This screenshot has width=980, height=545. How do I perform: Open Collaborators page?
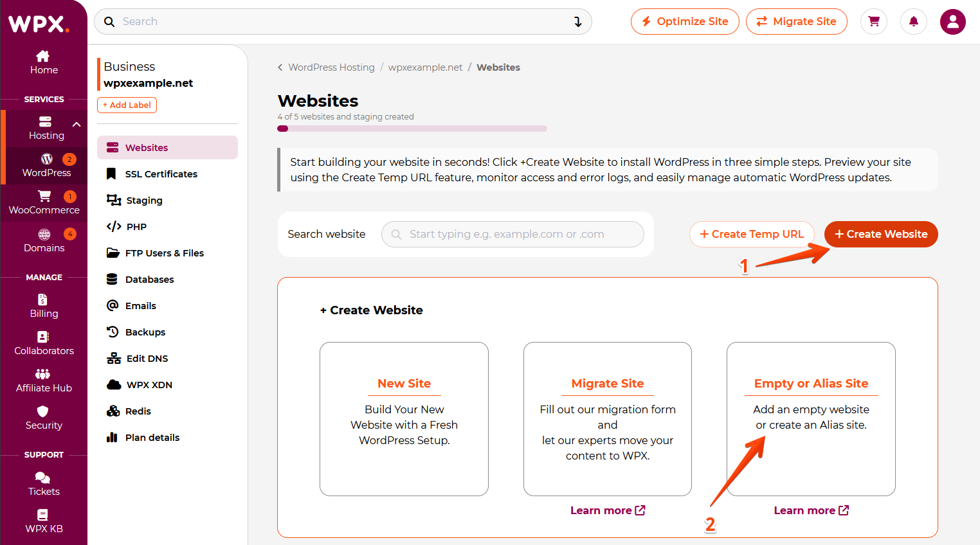[44, 343]
